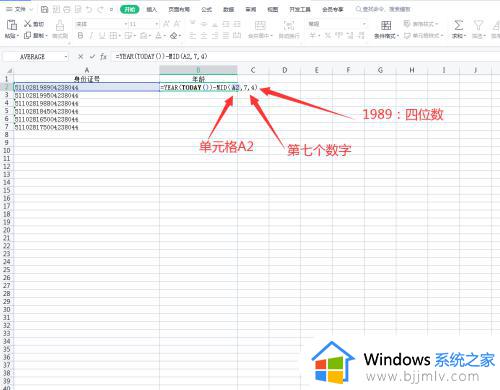The height and width of the screenshot is (390, 500).
Task: Select column A header
Action: tap(87, 70)
